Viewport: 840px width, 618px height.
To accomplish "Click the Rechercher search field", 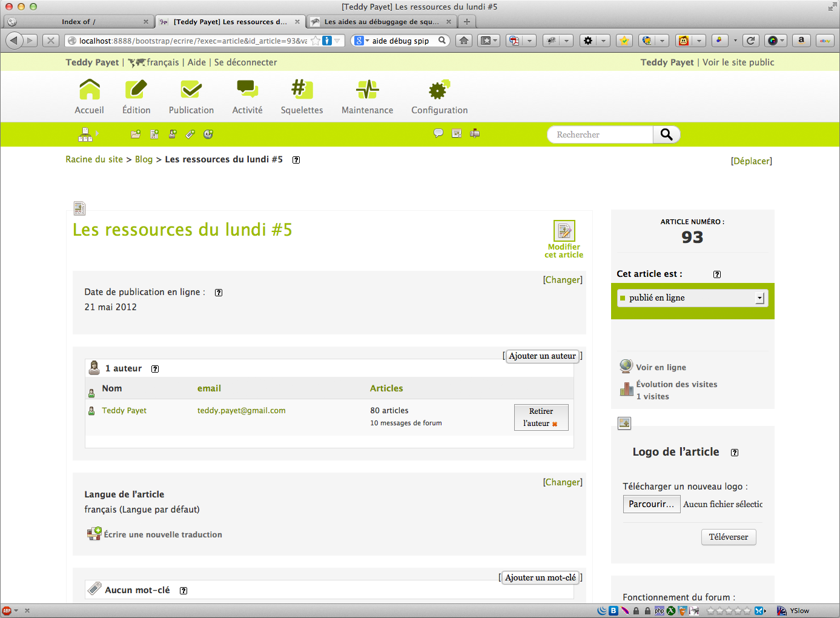I will pyautogui.click(x=600, y=135).
